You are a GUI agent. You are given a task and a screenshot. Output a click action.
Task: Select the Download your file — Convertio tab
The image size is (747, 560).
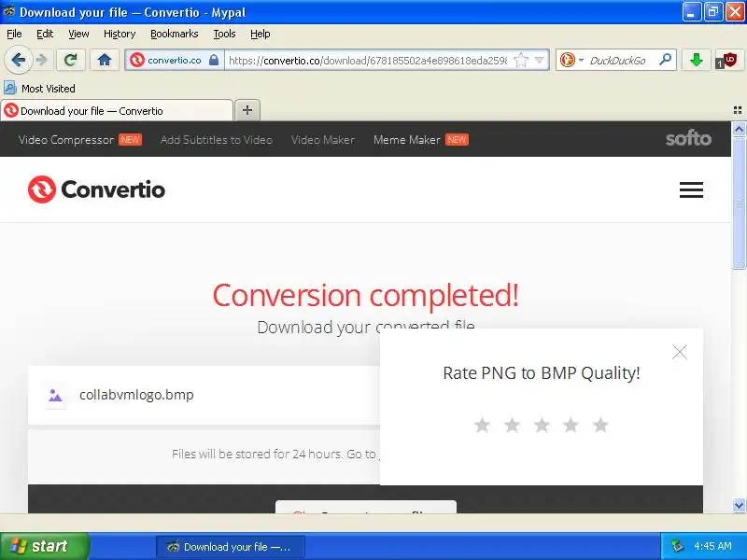point(118,110)
